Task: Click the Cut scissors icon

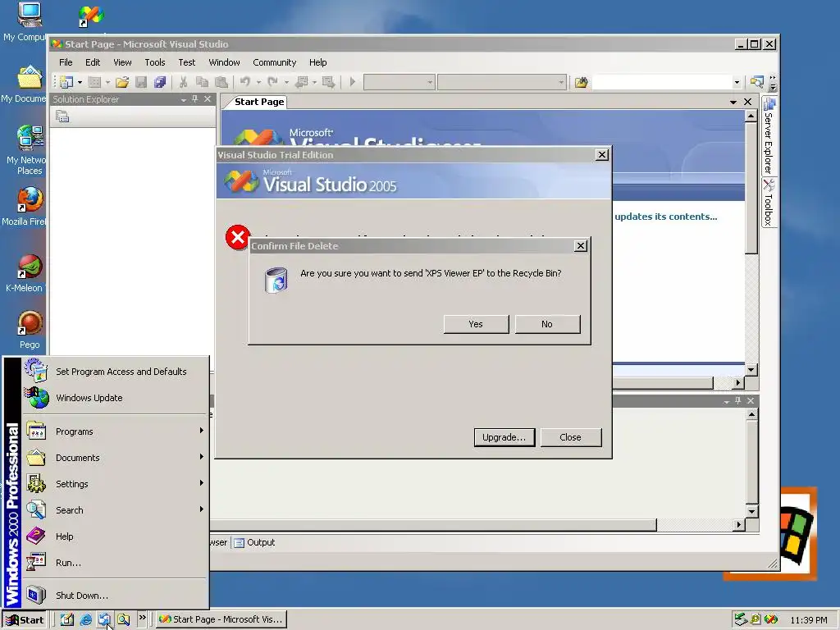Action: pos(183,82)
